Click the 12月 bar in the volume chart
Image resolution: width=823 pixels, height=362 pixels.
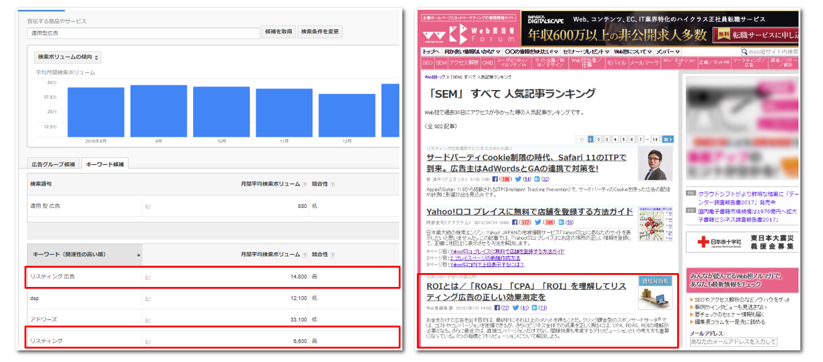pos(347,115)
